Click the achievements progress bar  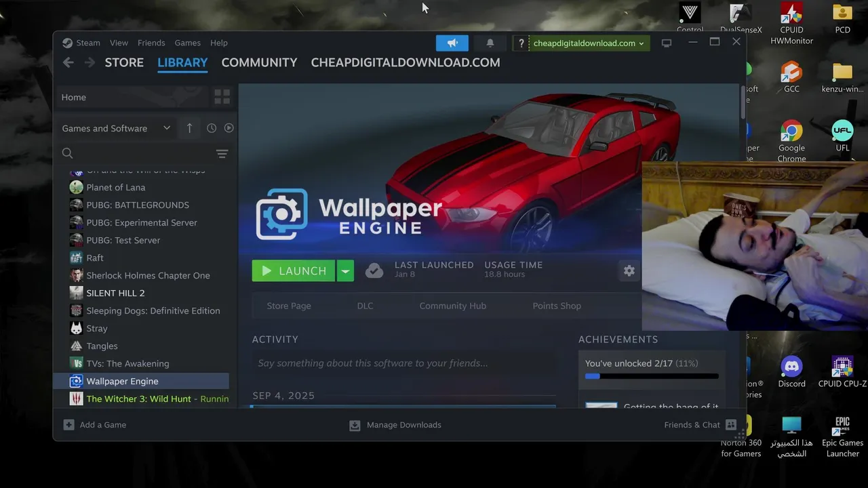pos(652,376)
